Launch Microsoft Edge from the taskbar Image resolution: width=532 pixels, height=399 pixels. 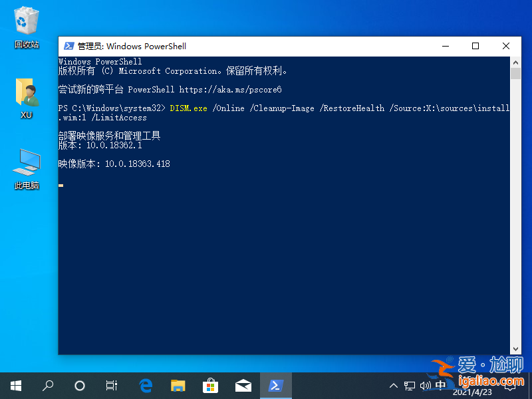pos(146,386)
